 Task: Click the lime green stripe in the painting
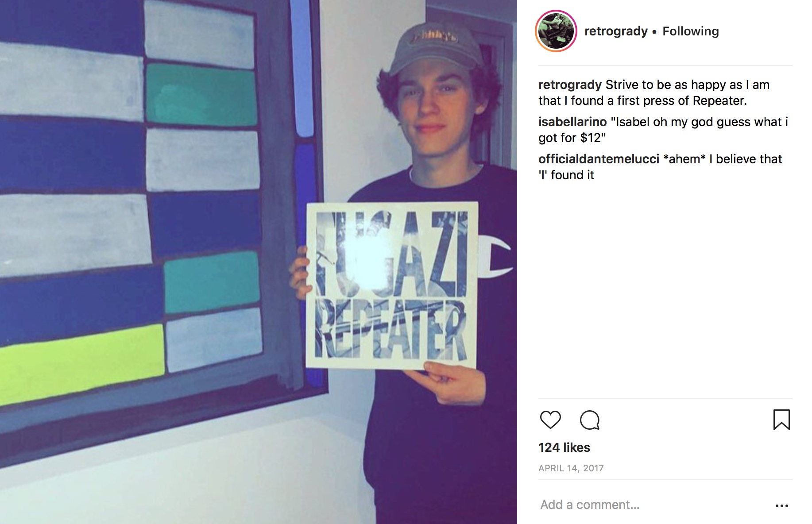click(x=82, y=364)
